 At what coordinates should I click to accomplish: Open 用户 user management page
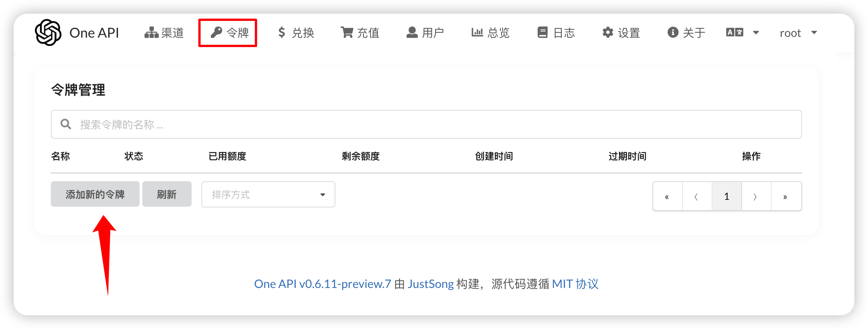425,33
